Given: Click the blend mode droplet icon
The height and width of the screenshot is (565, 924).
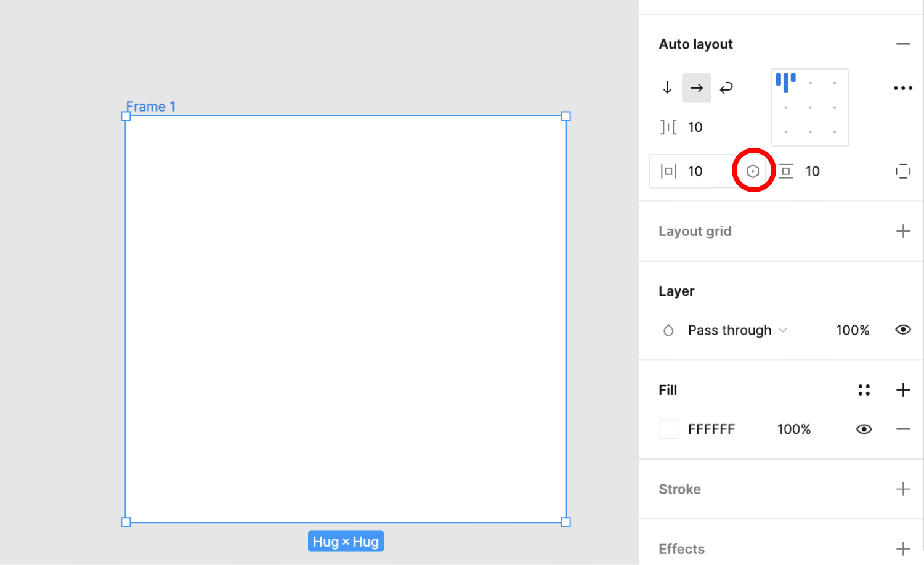Looking at the screenshot, I should tap(668, 330).
